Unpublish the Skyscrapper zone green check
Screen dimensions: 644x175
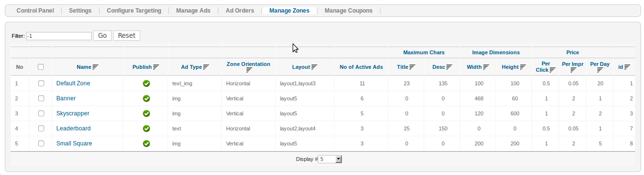tap(146, 113)
